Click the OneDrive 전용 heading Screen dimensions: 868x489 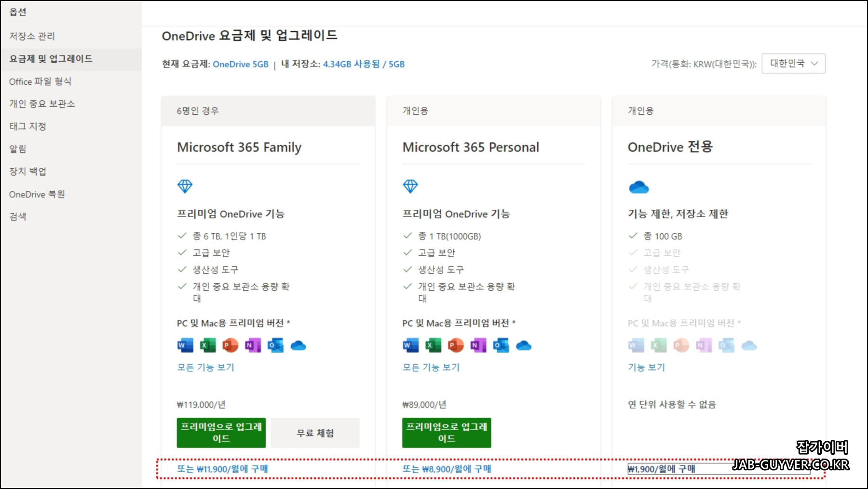(x=670, y=147)
